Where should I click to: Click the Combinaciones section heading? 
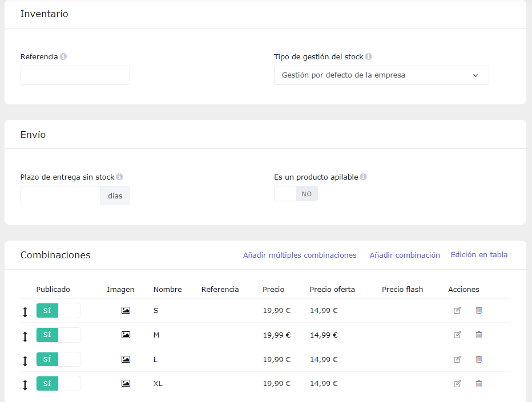(55, 255)
